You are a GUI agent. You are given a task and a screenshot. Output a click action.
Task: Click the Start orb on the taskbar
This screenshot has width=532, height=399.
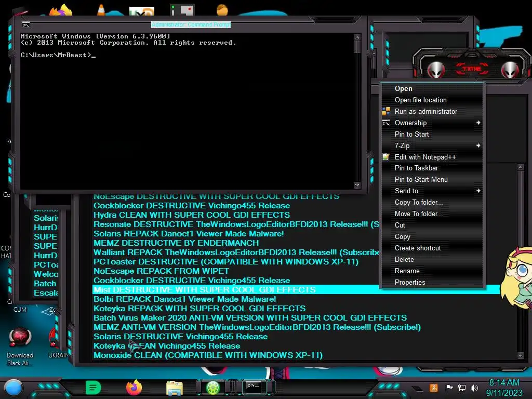coord(13,388)
